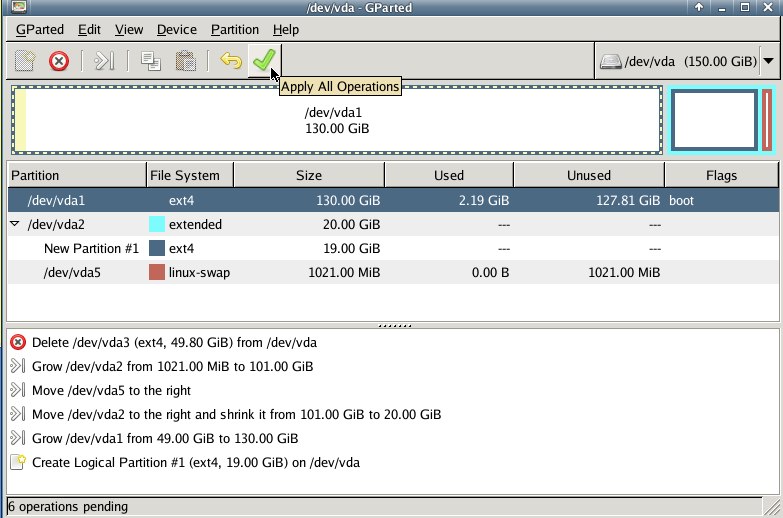Sort by the File System column header

coord(190,175)
